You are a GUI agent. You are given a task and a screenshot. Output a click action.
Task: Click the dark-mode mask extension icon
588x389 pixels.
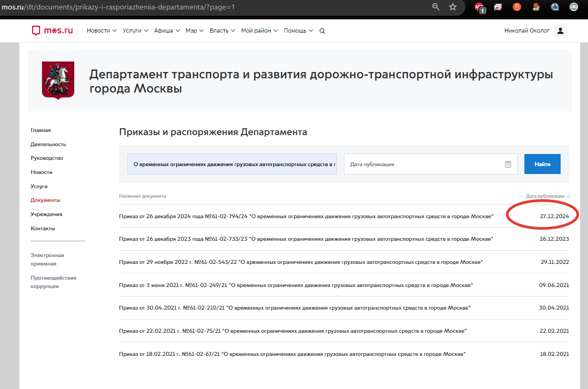(573, 7)
